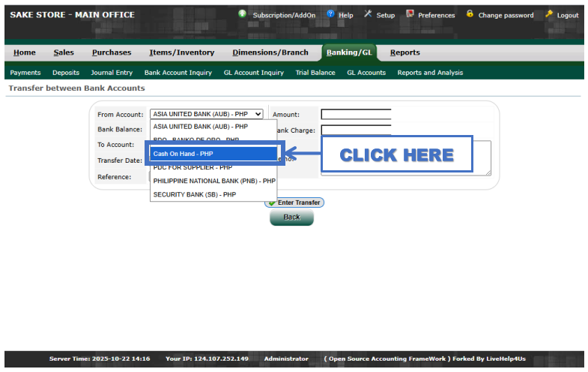The image size is (588, 372).
Task: Expand the From Account dropdown
Action: [x=206, y=114]
